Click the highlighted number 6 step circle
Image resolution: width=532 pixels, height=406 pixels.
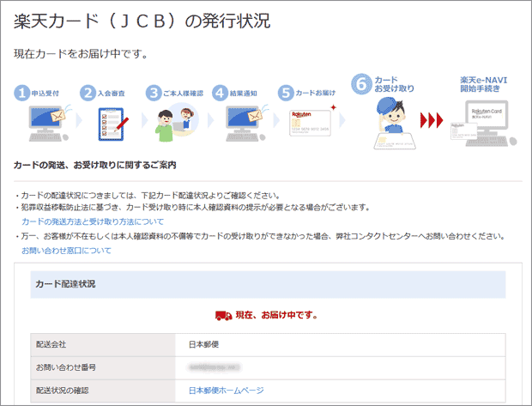361,84
